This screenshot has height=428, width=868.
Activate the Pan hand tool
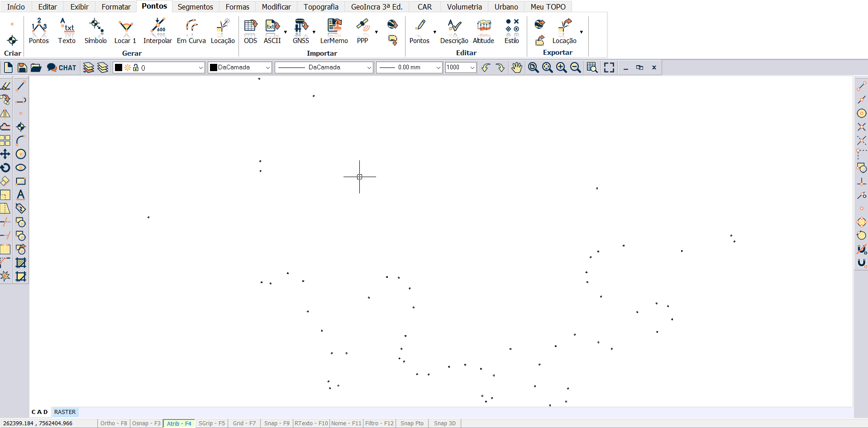pyautogui.click(x=516, y=67)
